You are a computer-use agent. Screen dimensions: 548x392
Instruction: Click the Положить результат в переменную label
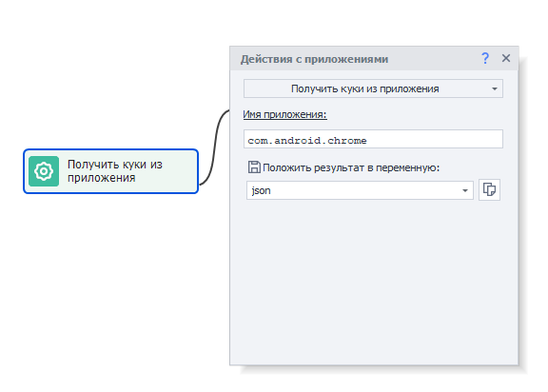click(351, 167)
